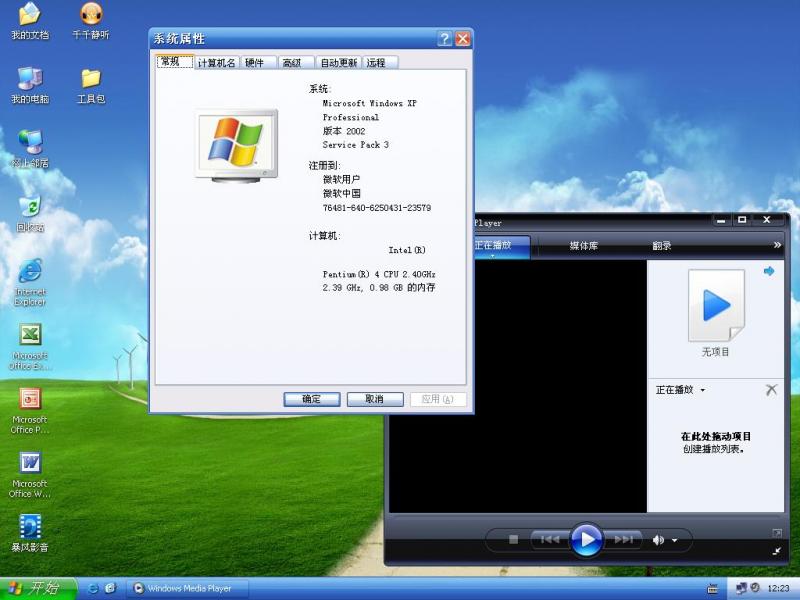
Task: Click 'Microsoft Windows XP' system text
Action: [369, 103]
